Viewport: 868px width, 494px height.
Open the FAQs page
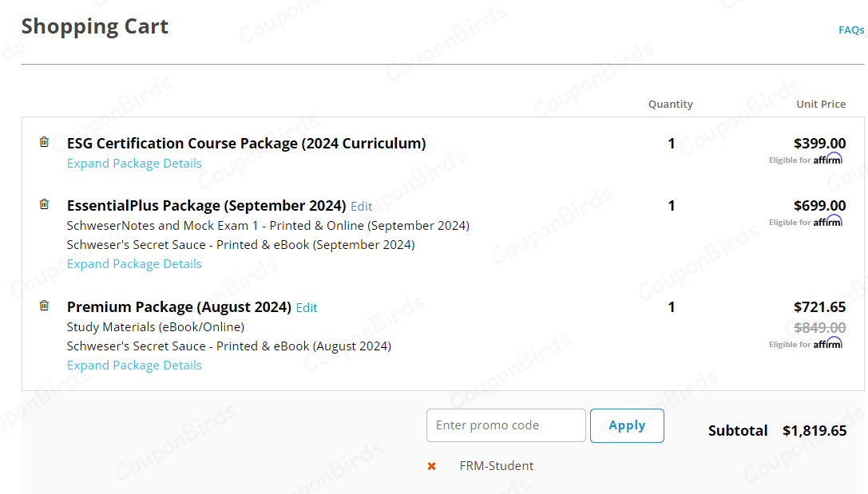[x=851, y=30]
